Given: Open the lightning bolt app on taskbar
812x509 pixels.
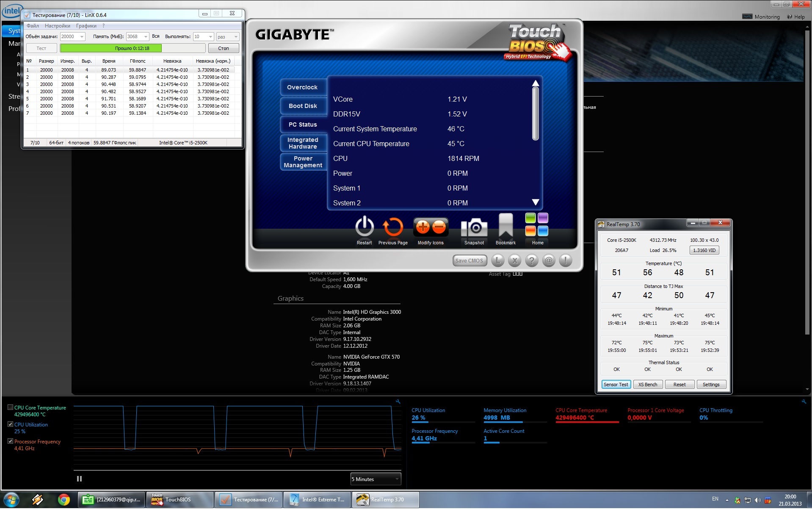Looking at the screenshot, I should (x=38, y=500).
